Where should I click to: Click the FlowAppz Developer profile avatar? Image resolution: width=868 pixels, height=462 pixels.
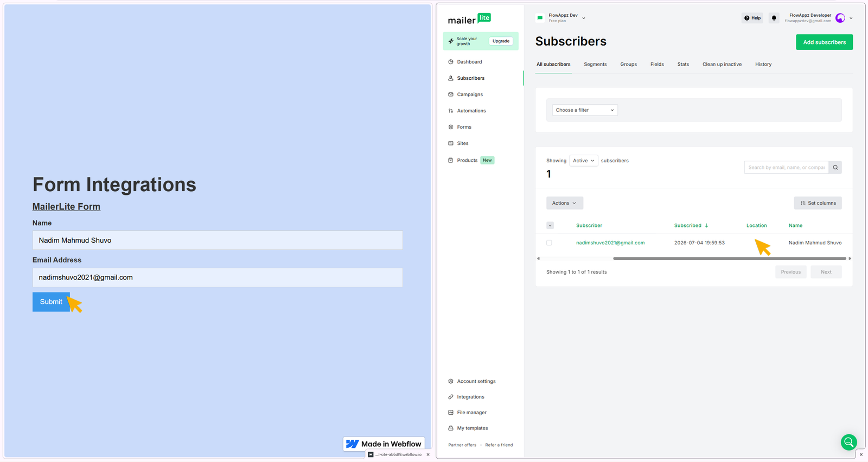click(840, 18)
